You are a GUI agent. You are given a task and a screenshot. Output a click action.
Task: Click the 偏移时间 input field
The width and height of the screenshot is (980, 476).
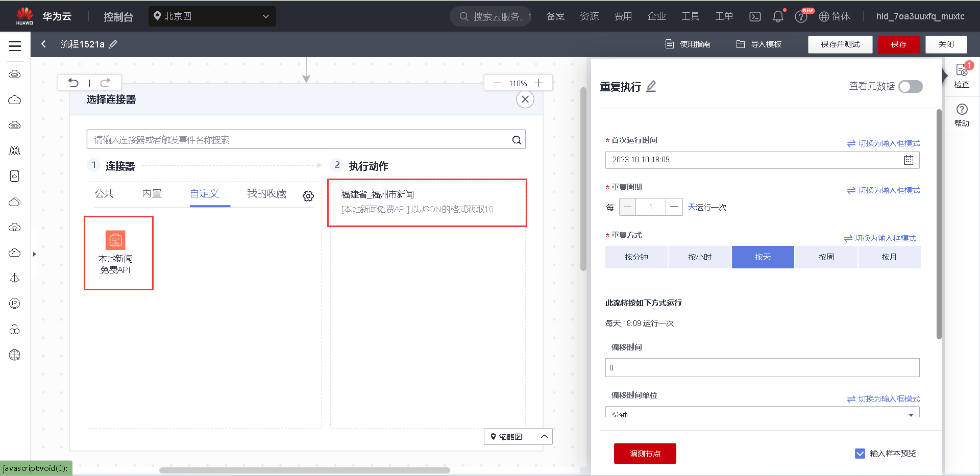[763, 367]
